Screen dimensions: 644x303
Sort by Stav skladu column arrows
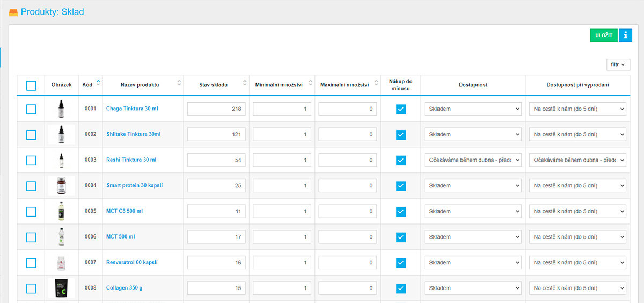245,83
